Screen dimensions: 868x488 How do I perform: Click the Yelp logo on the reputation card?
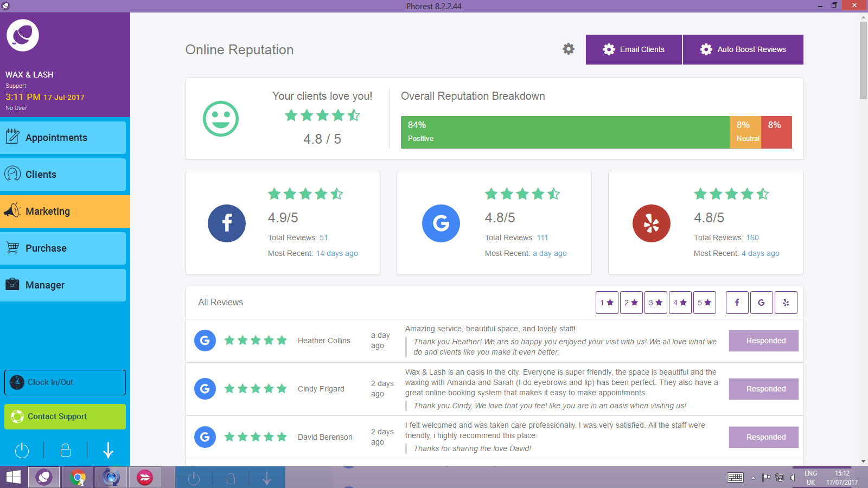[651, 223]
